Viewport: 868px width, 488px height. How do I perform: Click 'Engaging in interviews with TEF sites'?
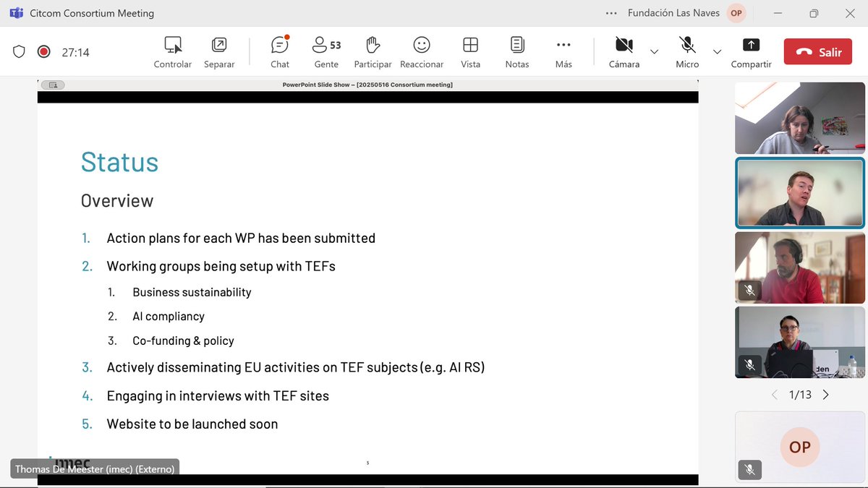[218, 395]
